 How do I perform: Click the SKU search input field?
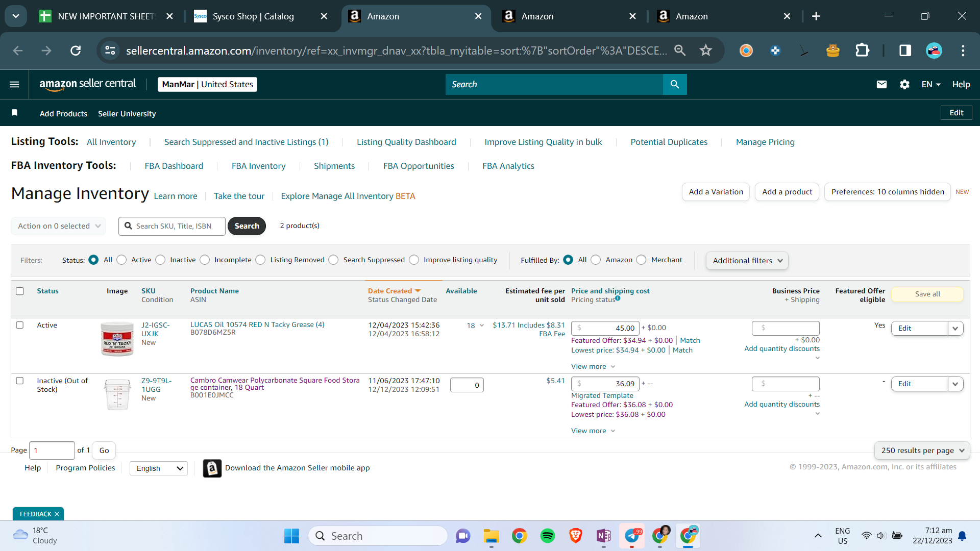tap(172, 226)
